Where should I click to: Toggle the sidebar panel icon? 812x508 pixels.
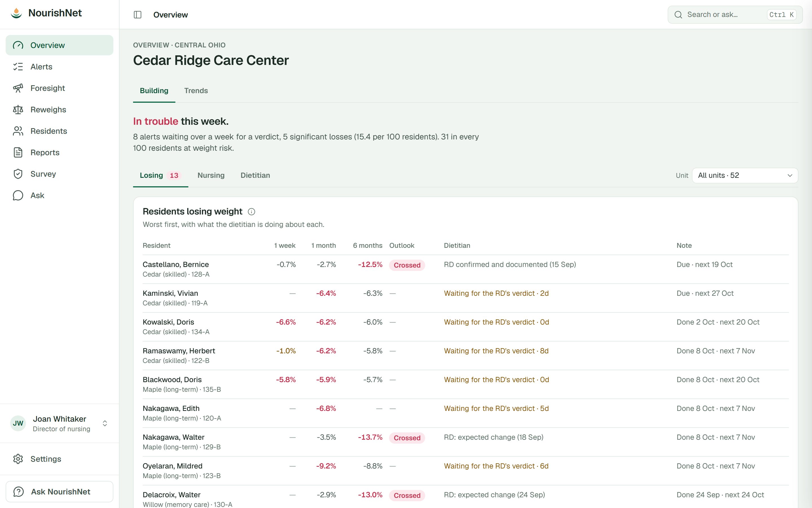point(138,15)
